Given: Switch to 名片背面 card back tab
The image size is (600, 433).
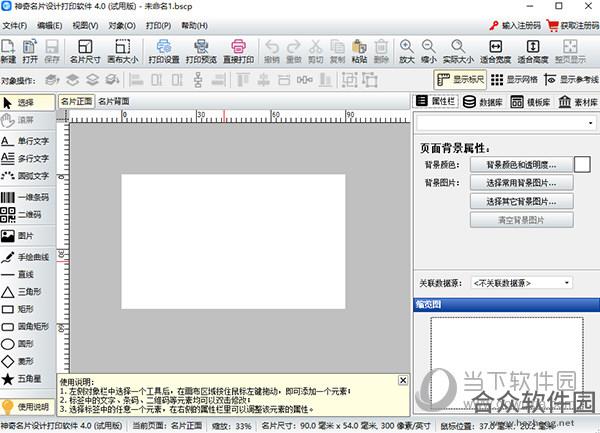Looking at the screenshot, I should pos(114,101).
